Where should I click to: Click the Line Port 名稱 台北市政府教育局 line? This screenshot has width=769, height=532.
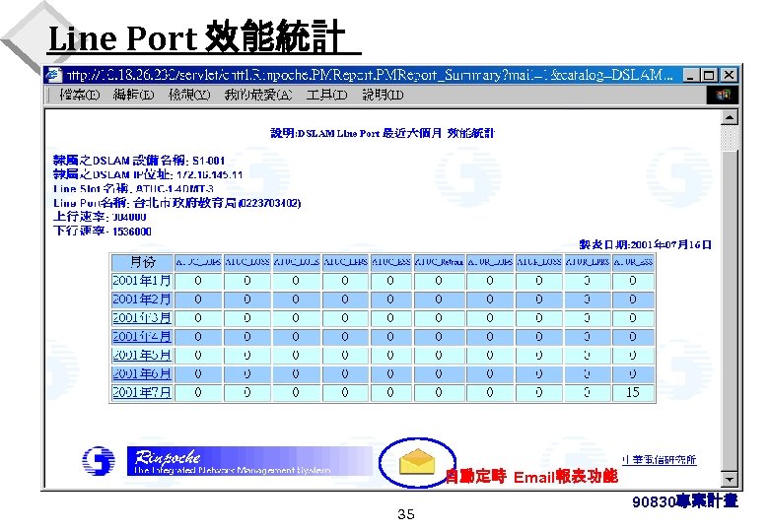click(x=177, y=203)
